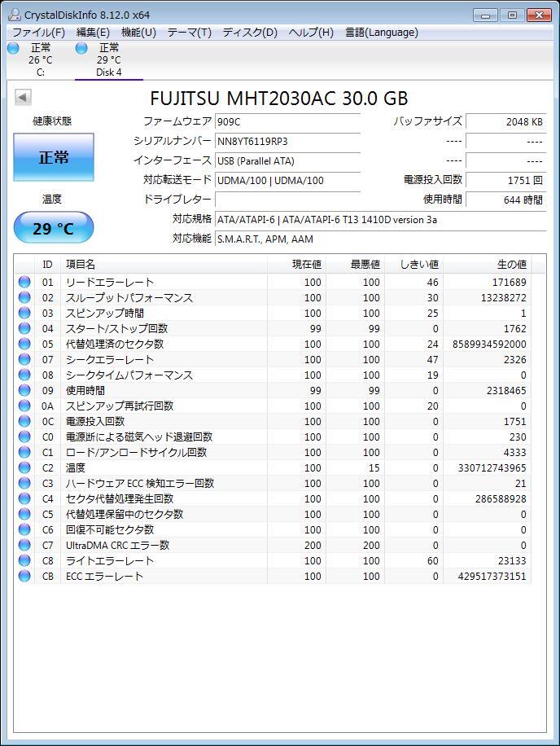
Task: Click the previous disk arrow button
Action: [23, 97]
